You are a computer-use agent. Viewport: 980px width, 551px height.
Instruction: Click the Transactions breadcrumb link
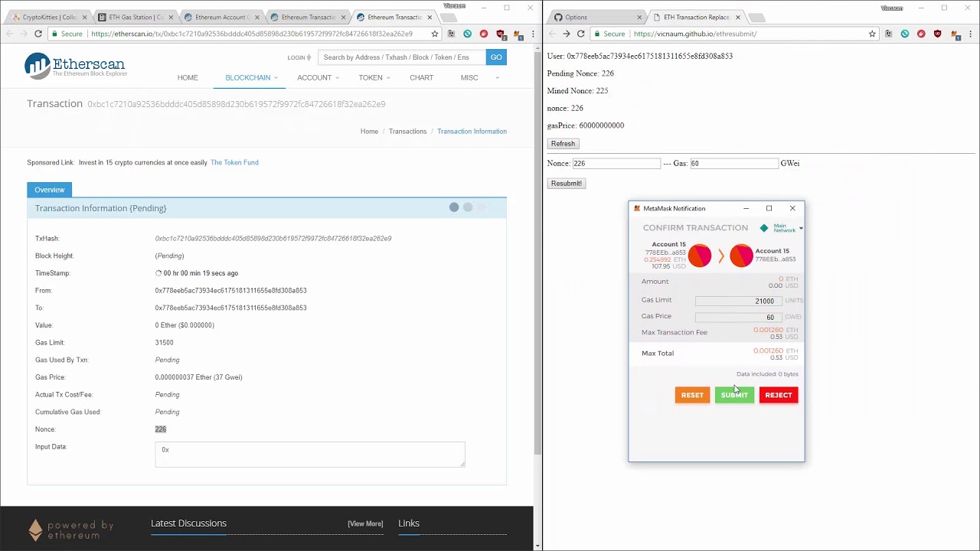pyautogui.click(x=407, y=132)
